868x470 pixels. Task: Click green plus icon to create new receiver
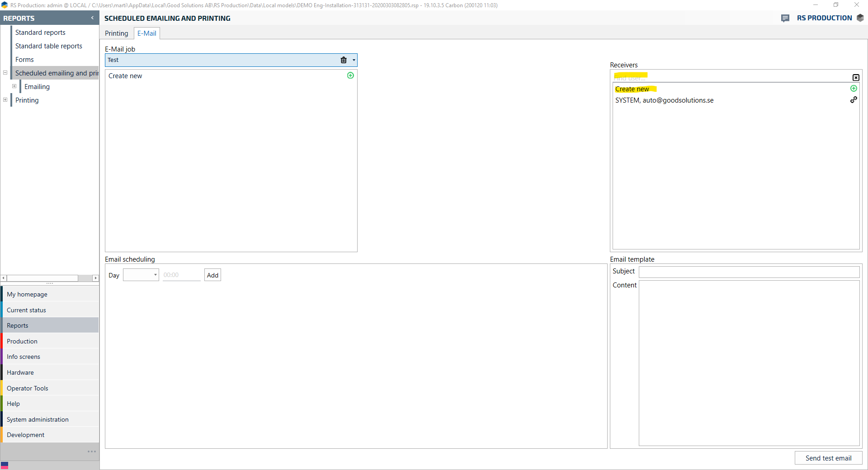[x=854, y=89]
